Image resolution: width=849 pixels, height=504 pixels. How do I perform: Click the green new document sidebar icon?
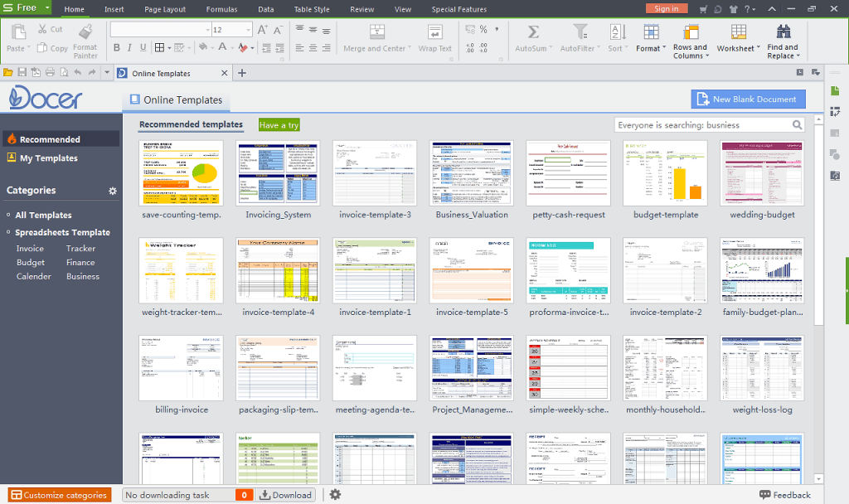tap(834, 92)
